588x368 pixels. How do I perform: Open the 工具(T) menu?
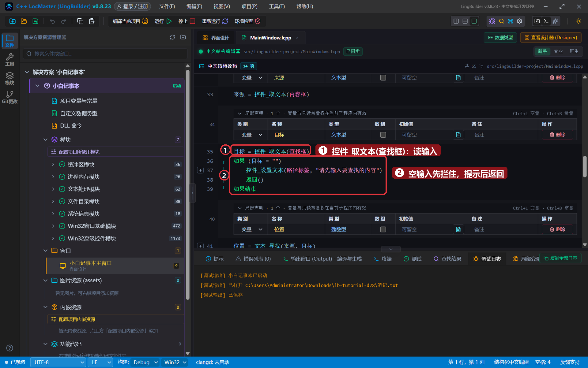click(277, 6)
